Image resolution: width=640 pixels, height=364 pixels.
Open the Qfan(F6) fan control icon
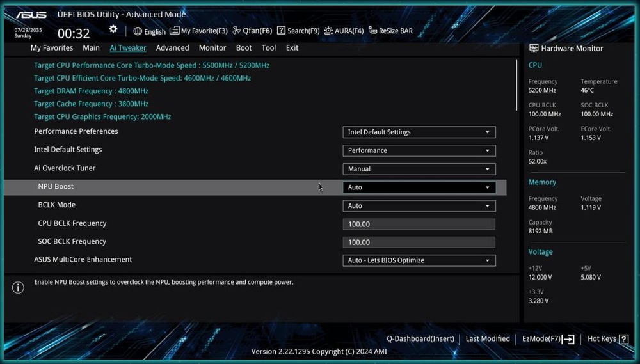pyautogui.click(x=237, y=31)
